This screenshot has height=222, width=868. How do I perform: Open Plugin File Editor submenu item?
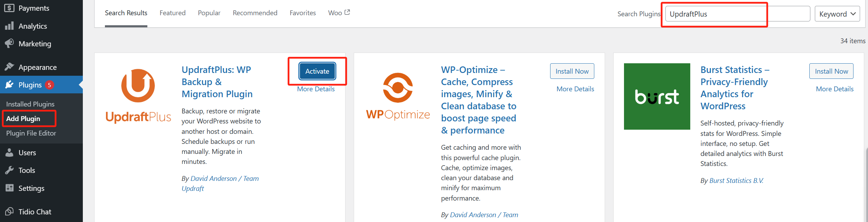(x=31, y=133)
